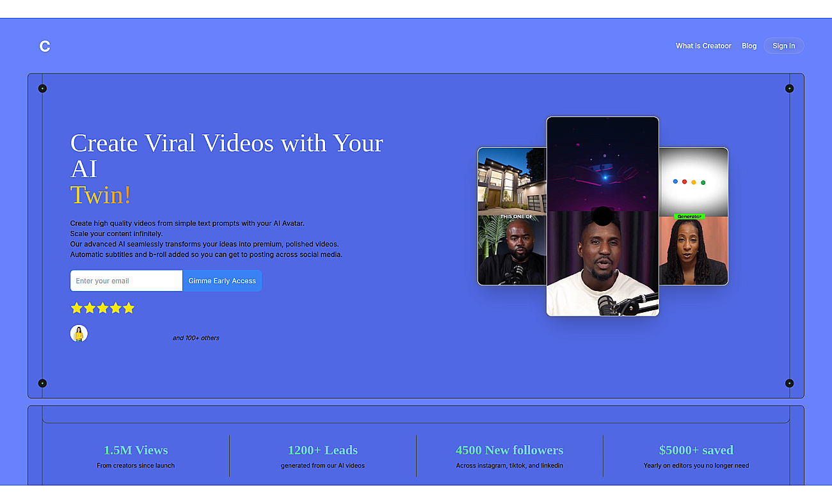Open the center video with man in white shirt
The height and width of the screenshot is (504, 832).
[x=602, y=216]
